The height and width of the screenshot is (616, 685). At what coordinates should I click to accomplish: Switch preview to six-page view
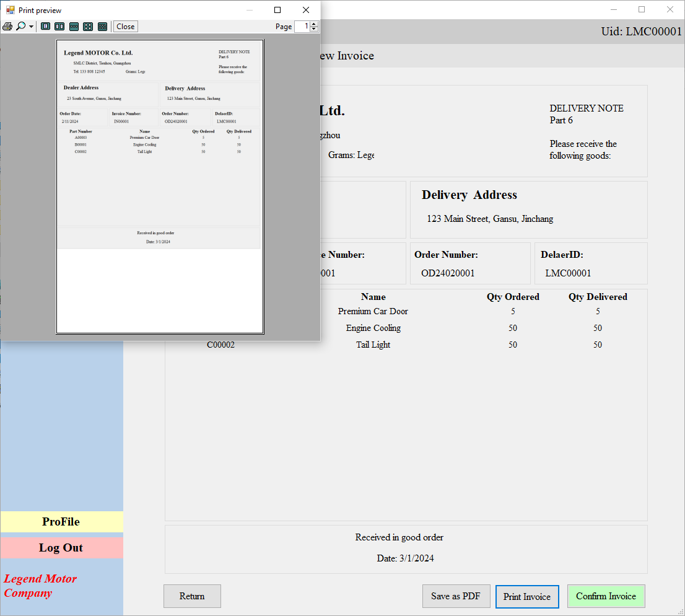click(x=102, y=26)
